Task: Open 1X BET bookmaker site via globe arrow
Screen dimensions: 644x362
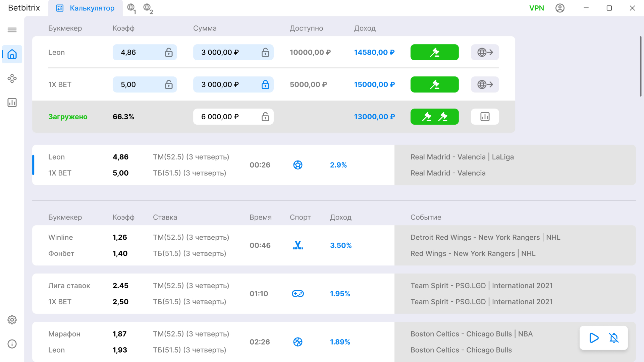Action: (485, 84)
